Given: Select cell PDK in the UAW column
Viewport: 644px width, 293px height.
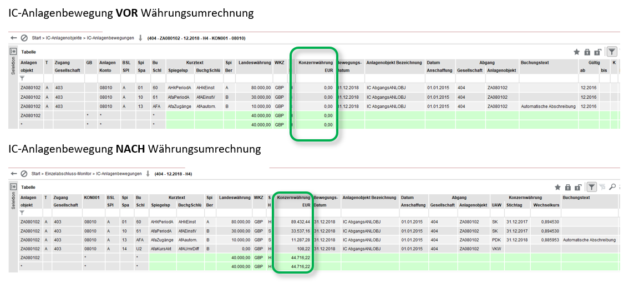Looking at the screenshot, I should pos(496,240).
